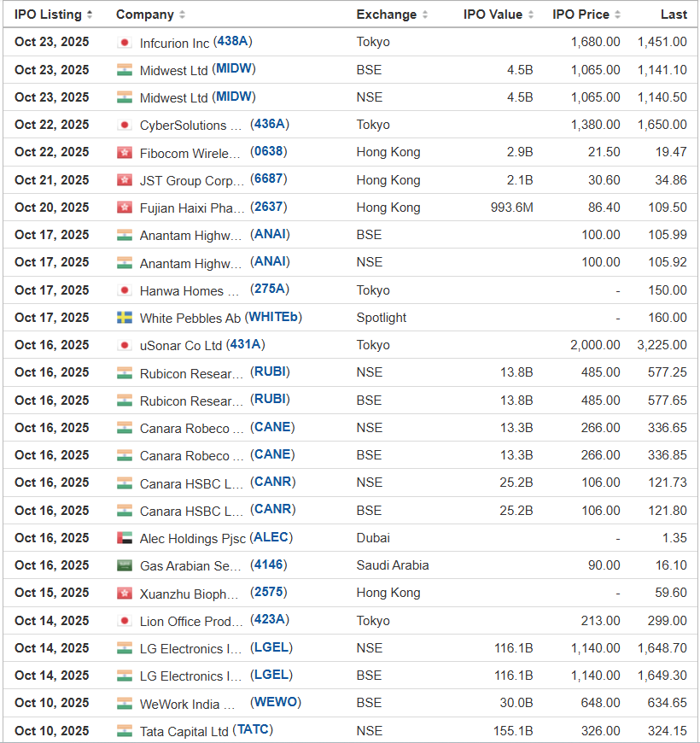The image size is (700, 743).
Task: Select the IPO price 213.00
Action: tap(600, 621)
